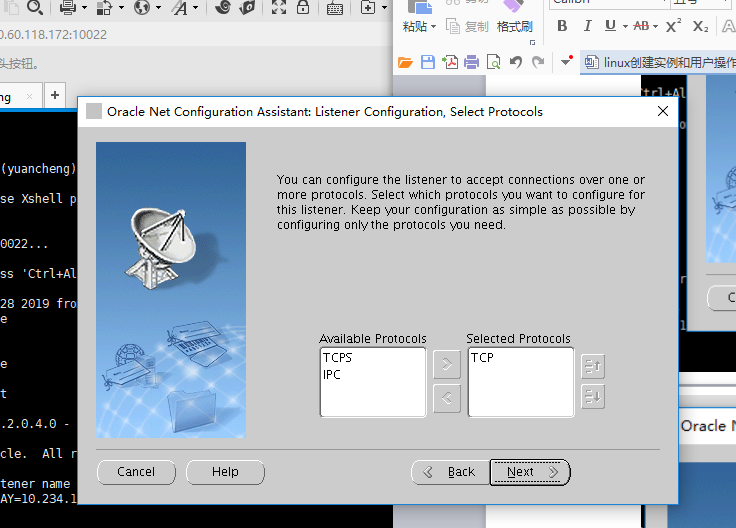Click the WPS open folder icon
736x528 pixels.
coord(405,62)
